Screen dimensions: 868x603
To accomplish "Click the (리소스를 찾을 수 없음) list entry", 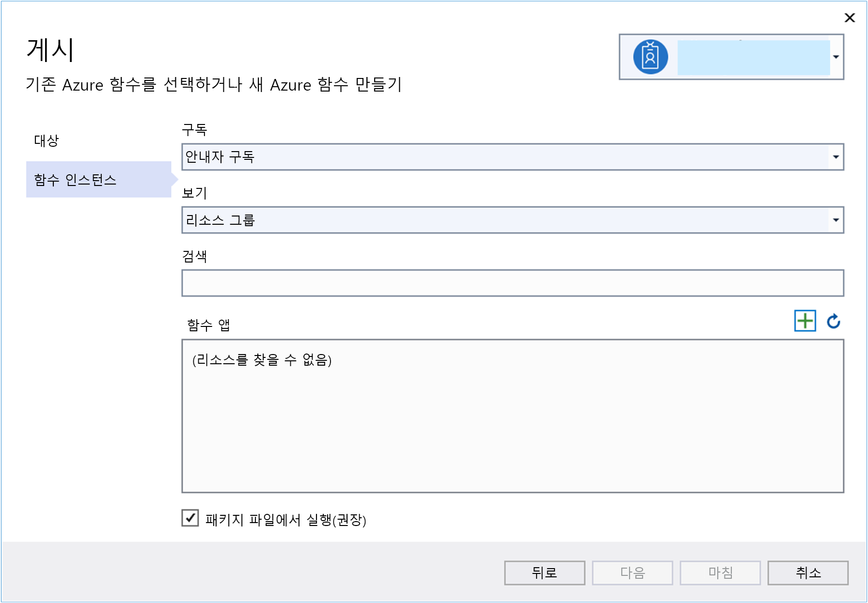I will (x=262, y=360).
